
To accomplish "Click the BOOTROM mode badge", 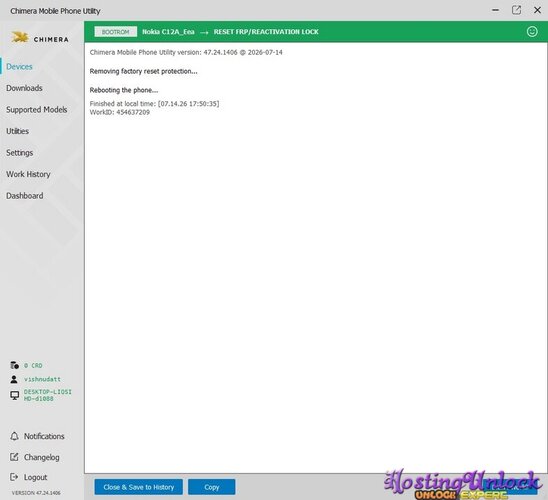I will (115, 32).
